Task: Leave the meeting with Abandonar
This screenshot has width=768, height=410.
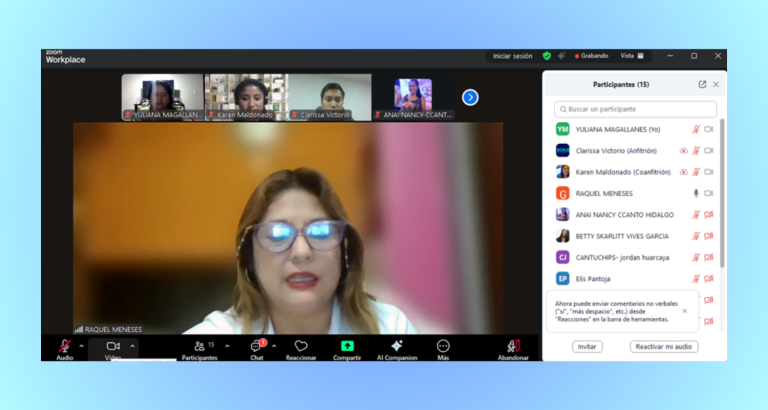Action: click(513, 347)
